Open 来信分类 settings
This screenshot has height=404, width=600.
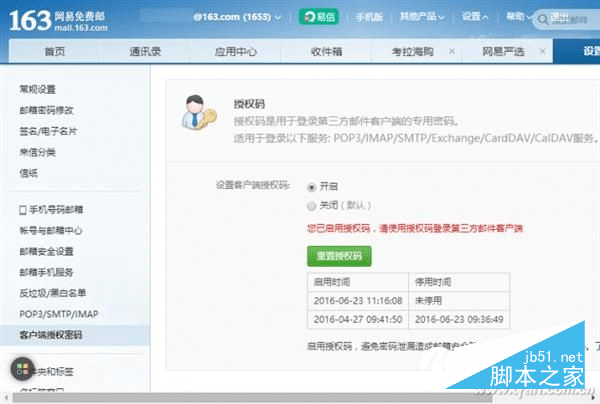38,152
